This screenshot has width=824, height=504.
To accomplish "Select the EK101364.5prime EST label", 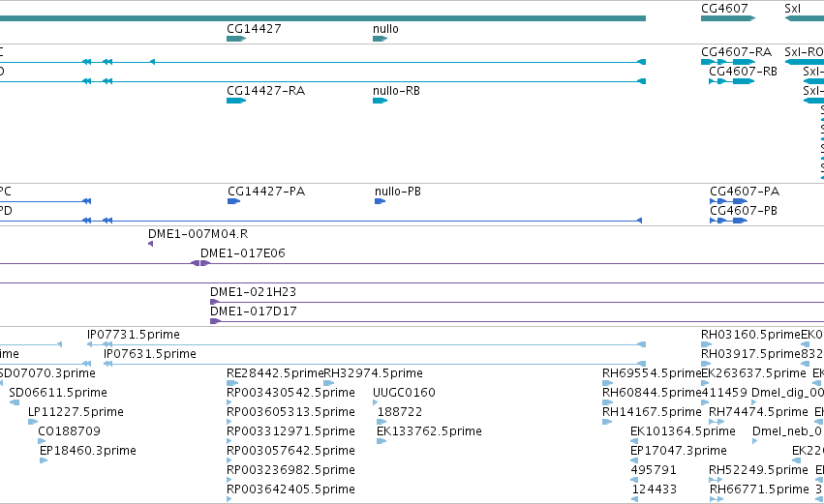I will 683,431.
